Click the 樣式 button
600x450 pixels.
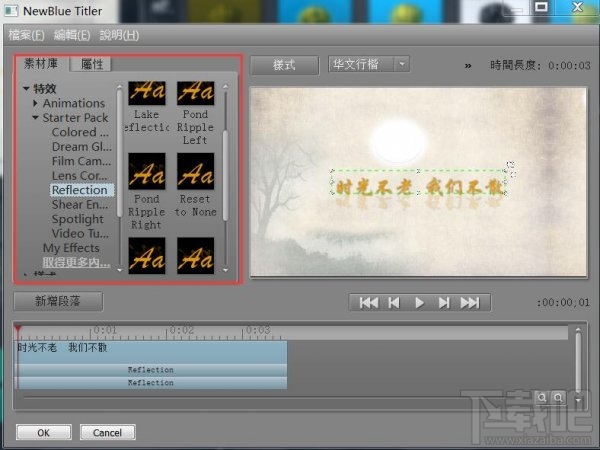coord(284,65)
